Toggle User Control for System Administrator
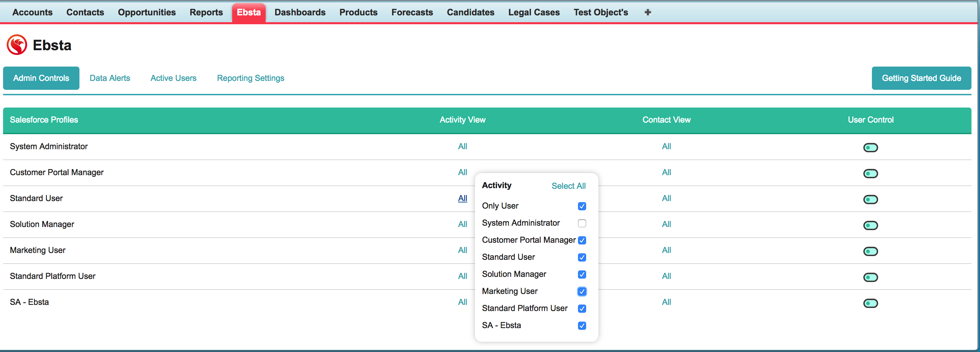980x352 pixels. point(870,147)
